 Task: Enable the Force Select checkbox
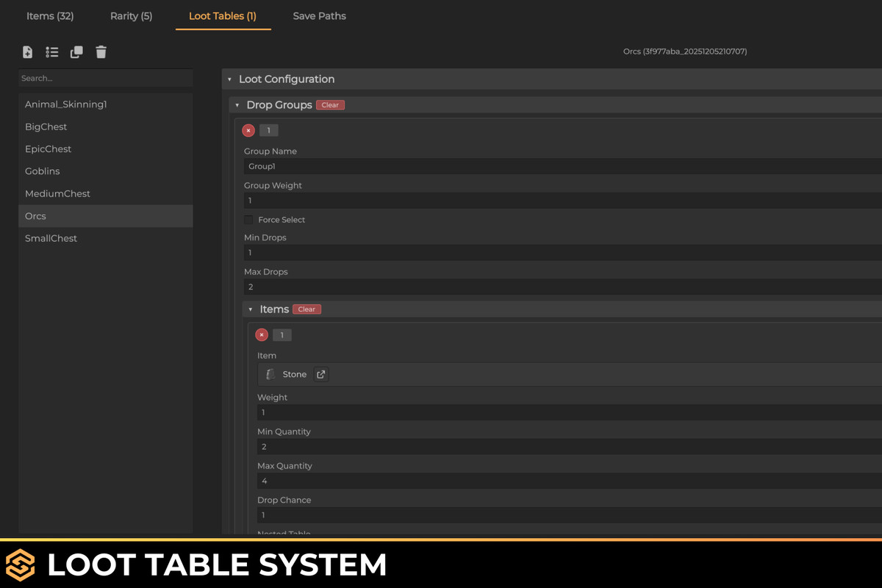[248, 219]
